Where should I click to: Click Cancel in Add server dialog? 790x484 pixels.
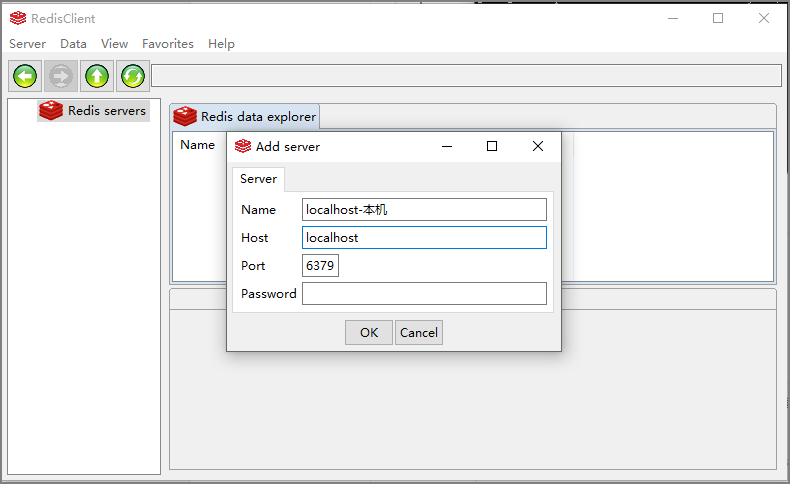(419, 332)
